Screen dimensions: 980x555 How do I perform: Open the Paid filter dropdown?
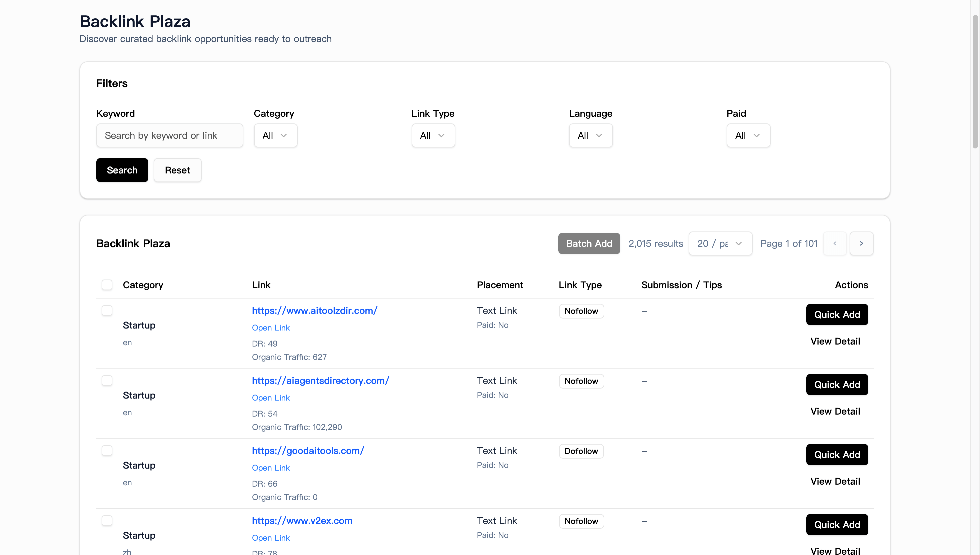click(x=748, y=135)
